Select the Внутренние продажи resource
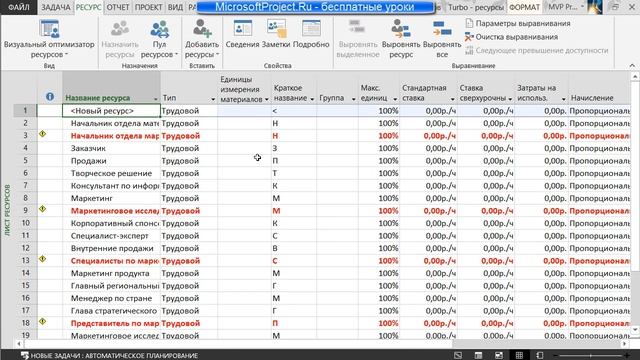 (112, 248)
